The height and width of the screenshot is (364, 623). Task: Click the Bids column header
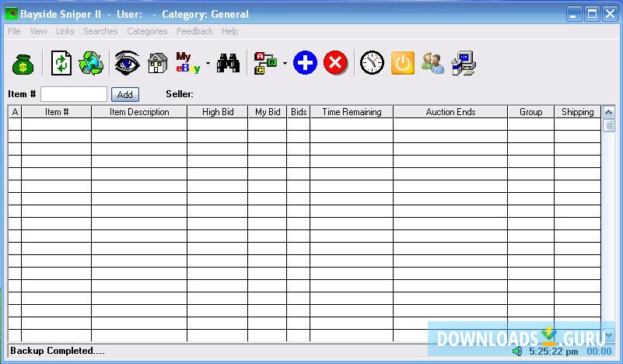coord(299,112)
